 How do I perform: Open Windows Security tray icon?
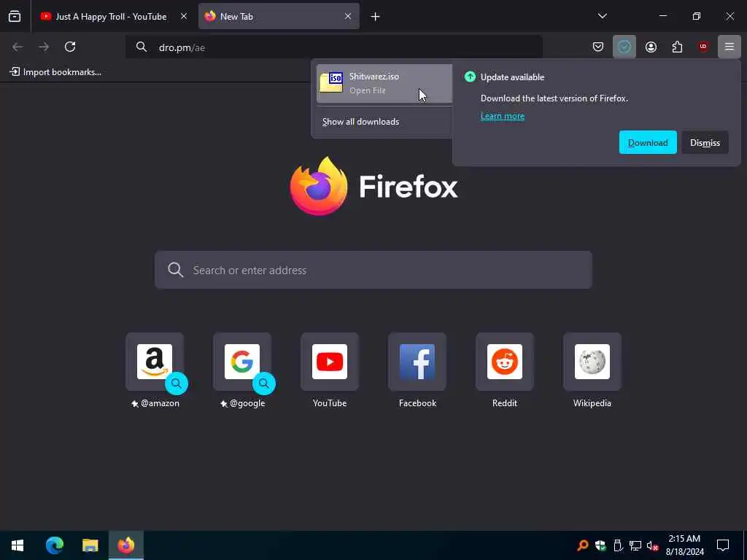[x=600, y=545]
